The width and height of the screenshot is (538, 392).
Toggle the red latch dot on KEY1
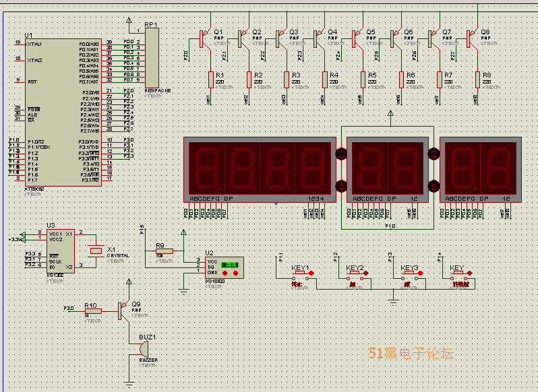(311, 273)
